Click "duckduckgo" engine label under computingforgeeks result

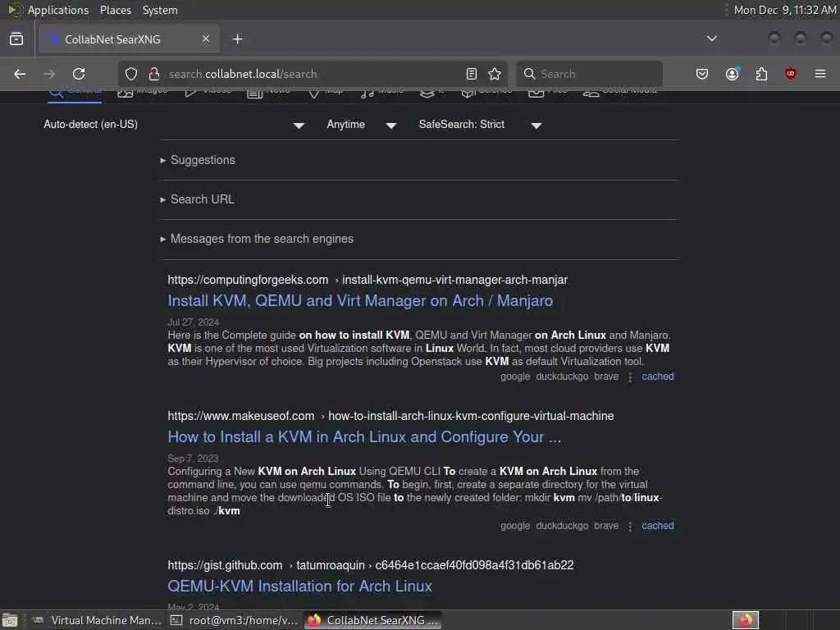pyautogui.click(x=562, y=377)
